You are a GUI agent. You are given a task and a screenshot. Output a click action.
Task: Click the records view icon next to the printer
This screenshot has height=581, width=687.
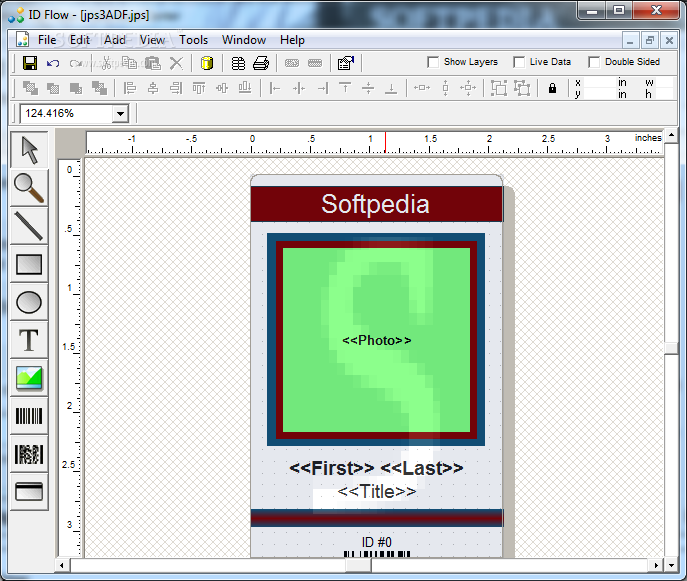[238, 63]
